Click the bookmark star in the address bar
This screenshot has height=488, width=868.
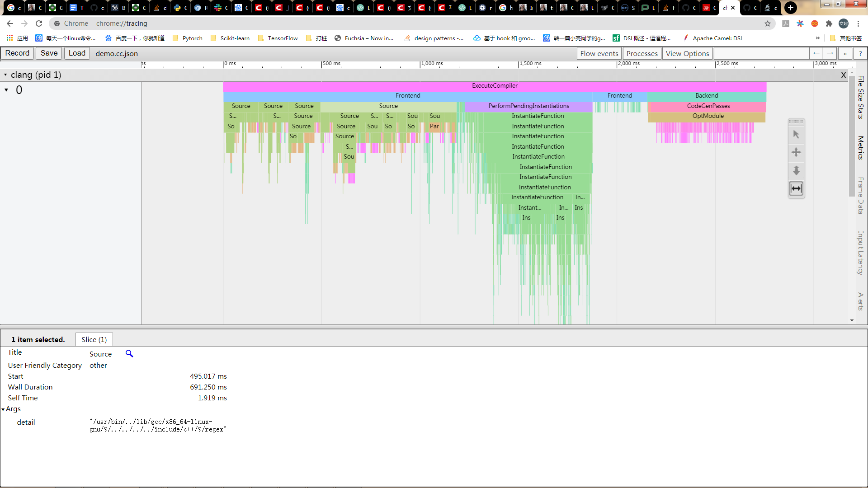[767, 23]
